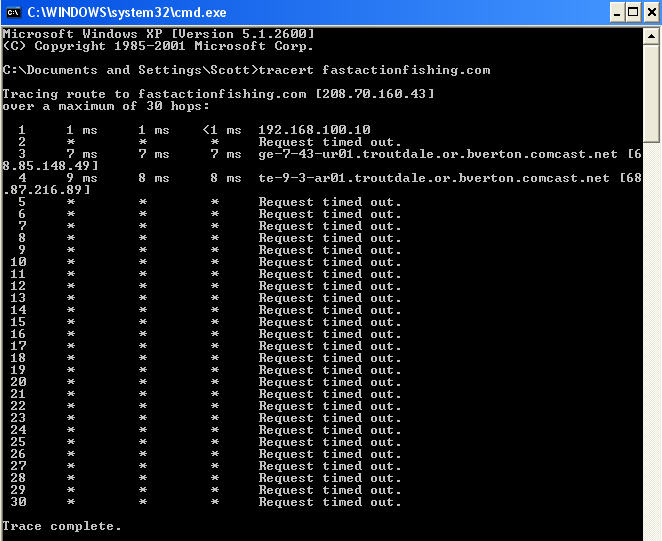Click '9 ms' in hop 4 row

[x=82, y=178]
